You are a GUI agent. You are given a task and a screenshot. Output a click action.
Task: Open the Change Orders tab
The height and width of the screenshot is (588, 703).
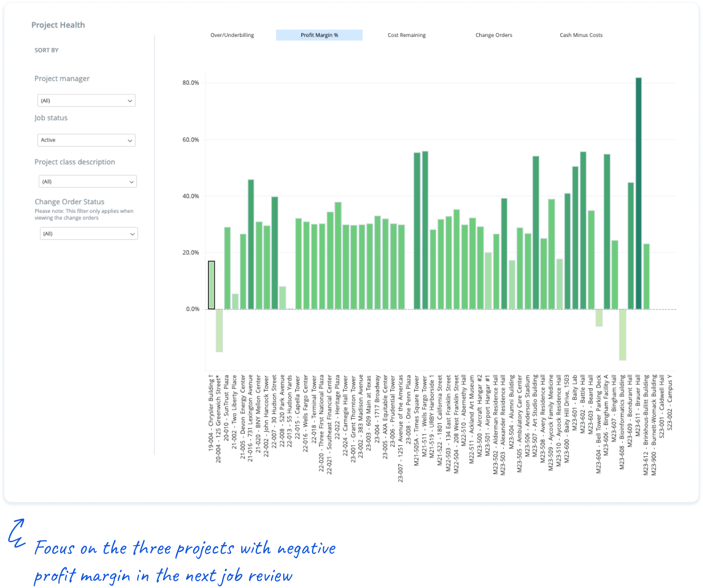(494, 35)
